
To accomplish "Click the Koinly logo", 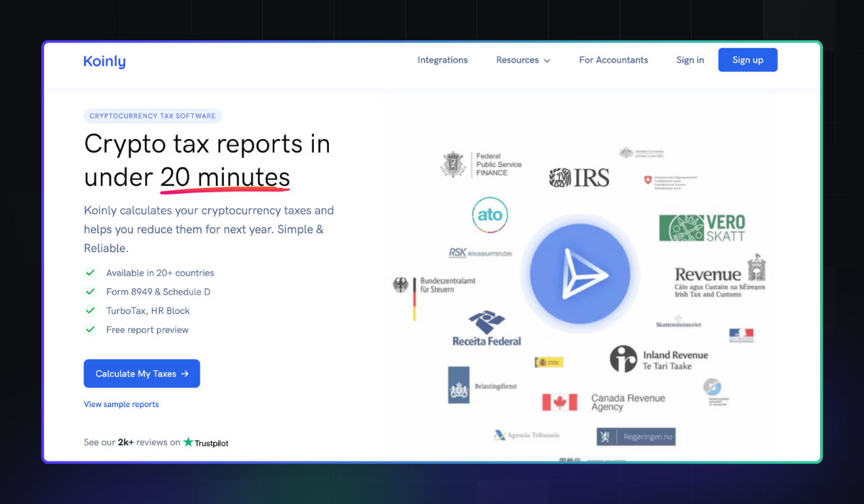I will pyautogui.click(x=104, y=61).
